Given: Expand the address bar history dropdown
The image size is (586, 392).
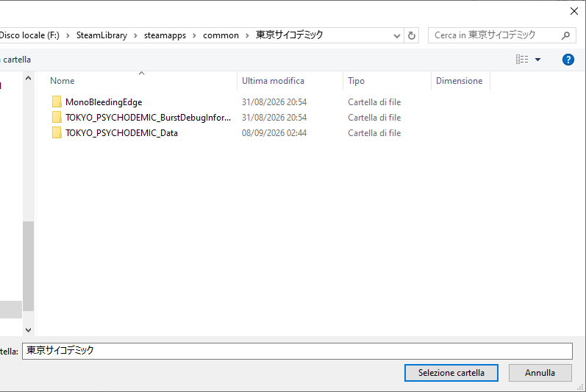Looking at the screenshot, I should (396, 36).
